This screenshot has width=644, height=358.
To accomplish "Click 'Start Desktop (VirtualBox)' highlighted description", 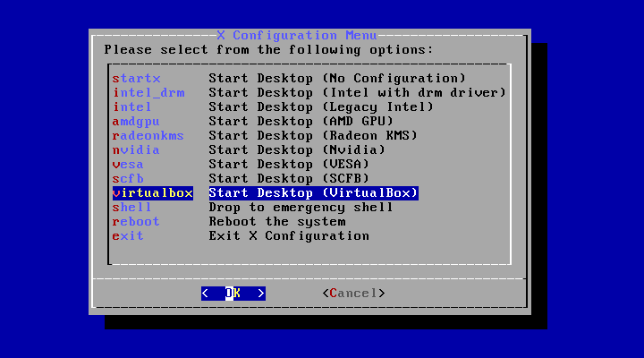I will 313,193.
